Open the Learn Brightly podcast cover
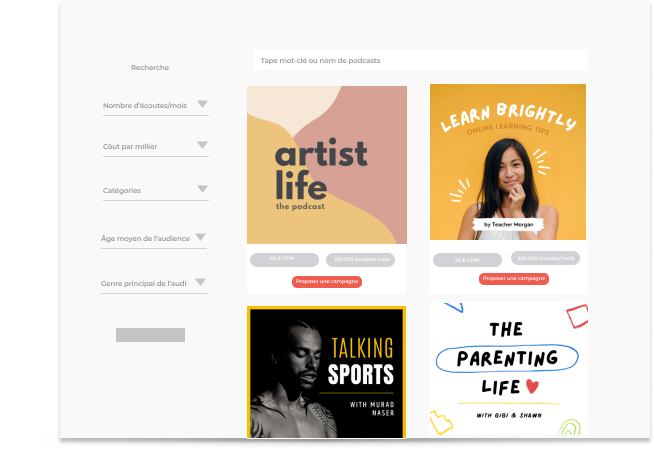This screenshot has height=450, width=654. pos(508,162)
